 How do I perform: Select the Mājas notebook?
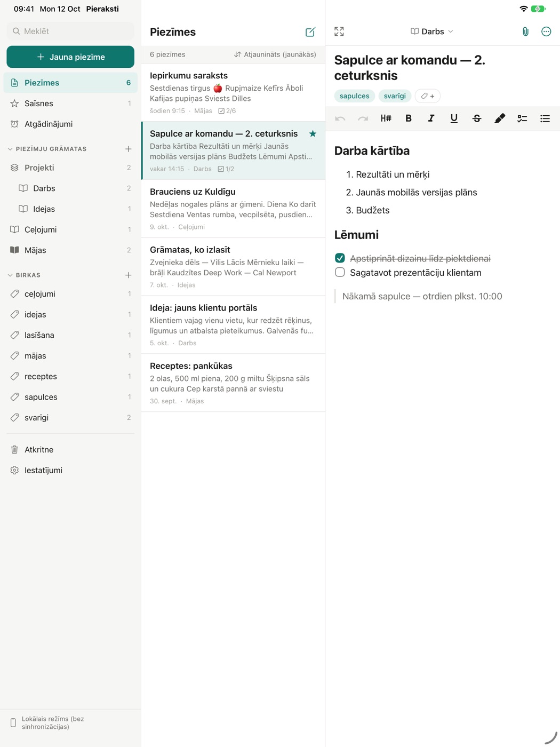tap(70, 250)
